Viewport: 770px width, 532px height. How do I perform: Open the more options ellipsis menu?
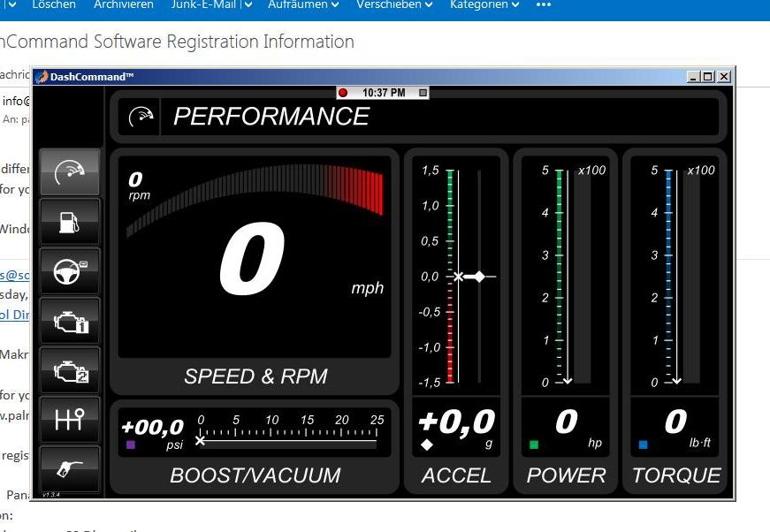pyautogui.click(x=544, y=4)
